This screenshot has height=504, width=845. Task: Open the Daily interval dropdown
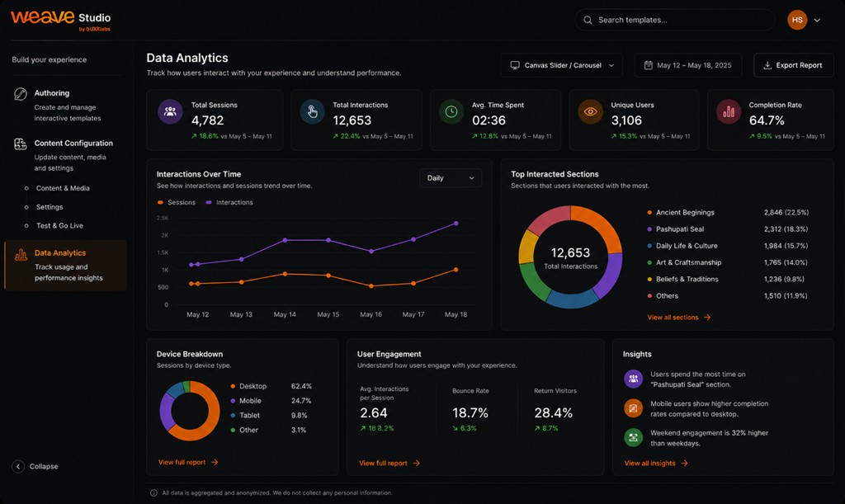[x=451, y=178]
